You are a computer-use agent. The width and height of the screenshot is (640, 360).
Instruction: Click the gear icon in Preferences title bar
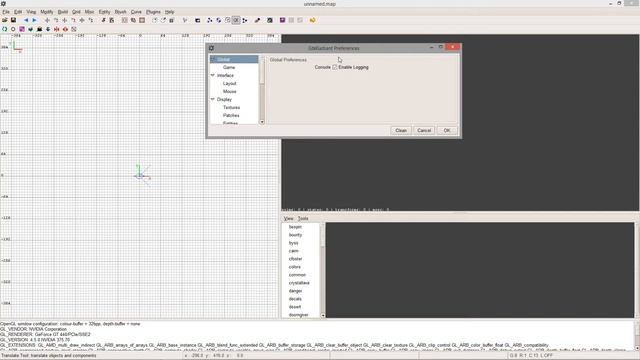[211, 48]
